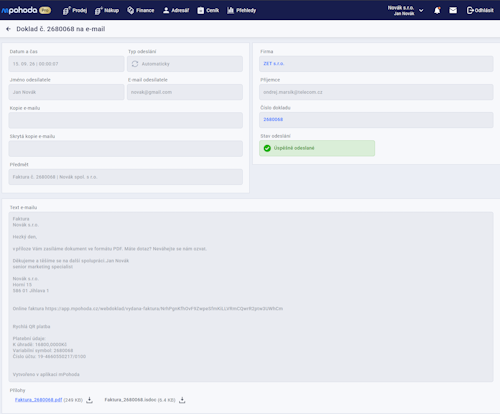Click the mPohoda logo

[x=26, y=10]
